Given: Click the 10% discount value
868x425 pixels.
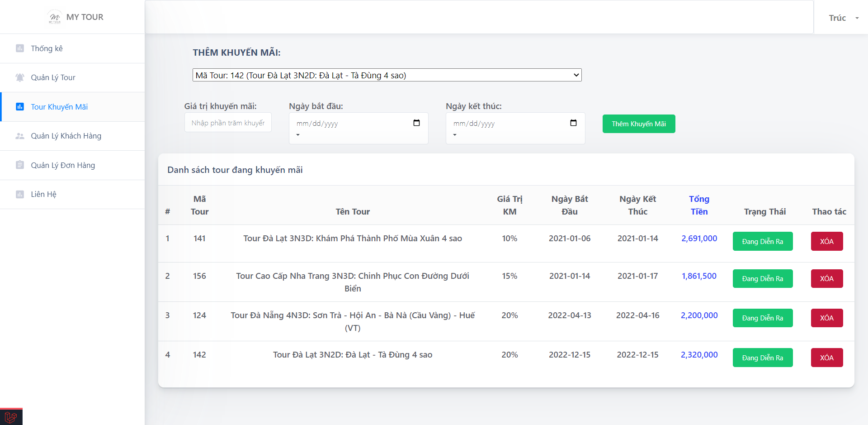Looking at the screenshot, I should [x=509, y=238].
